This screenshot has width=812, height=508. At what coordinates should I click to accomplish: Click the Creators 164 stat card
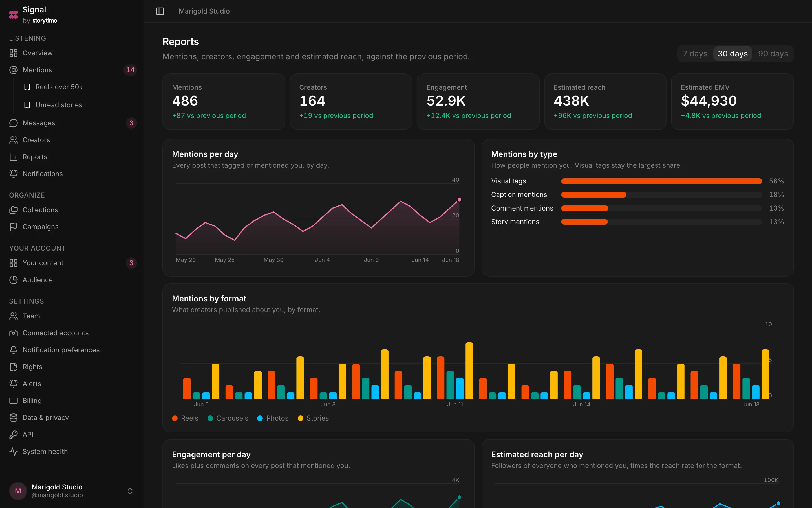coord(351,102)
